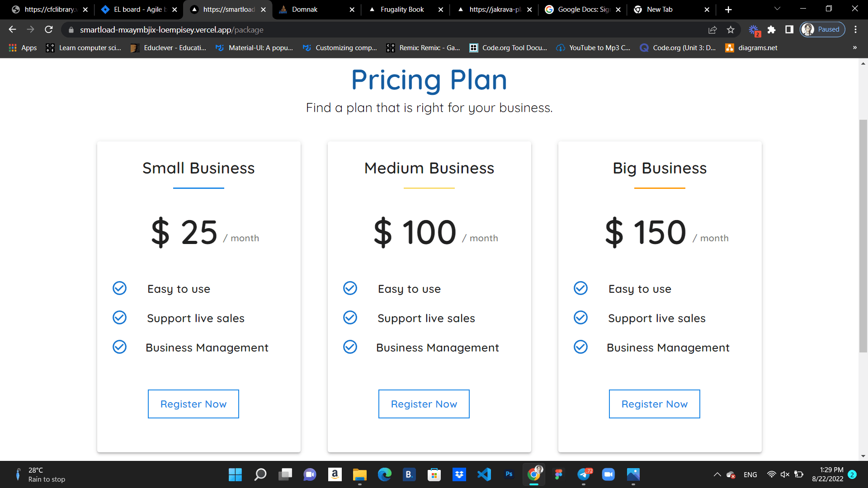Register Now for the Small Business plan
The image size is (868, 488).
tap(193, 404)
